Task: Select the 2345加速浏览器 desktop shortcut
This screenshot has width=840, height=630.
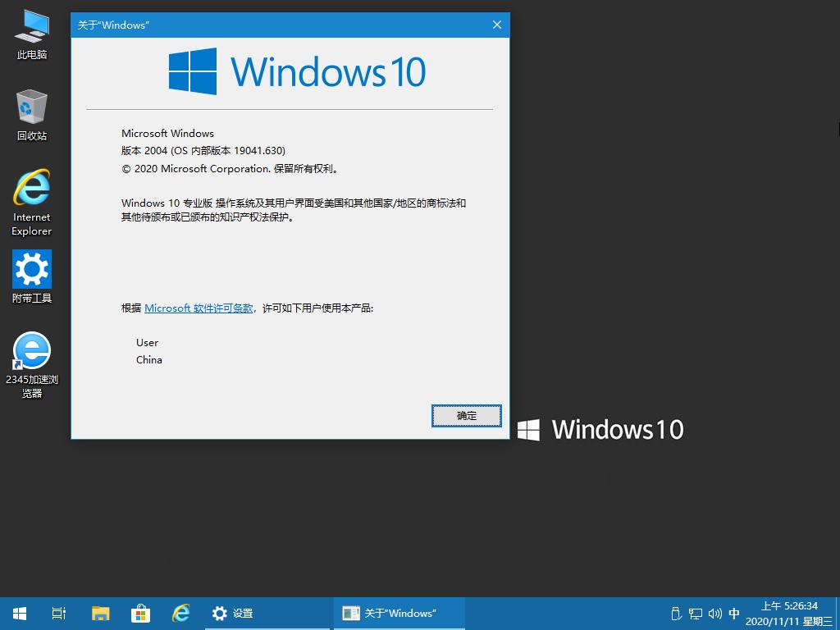Action: click(32, 365)
